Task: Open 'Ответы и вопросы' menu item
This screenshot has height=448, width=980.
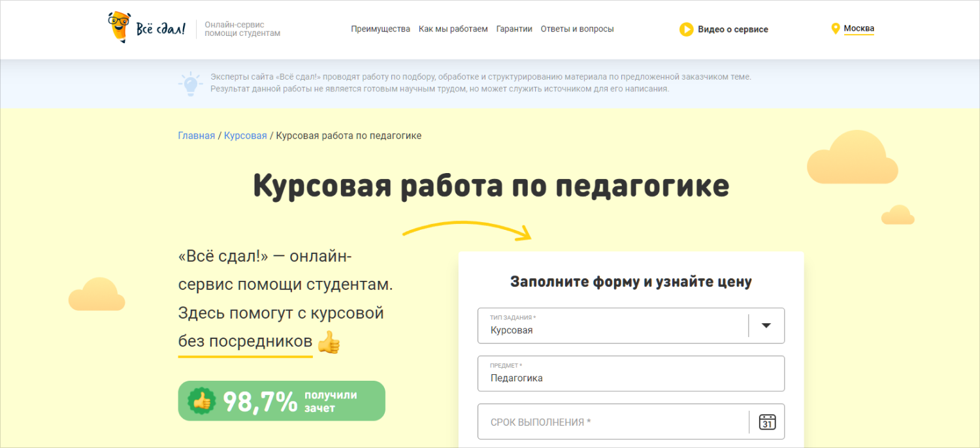Action: pos(577,29)
